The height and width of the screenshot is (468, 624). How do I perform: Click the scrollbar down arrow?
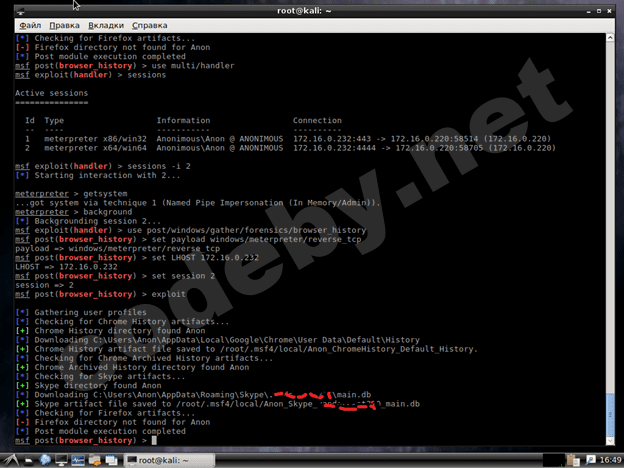[x=610, y=441]
